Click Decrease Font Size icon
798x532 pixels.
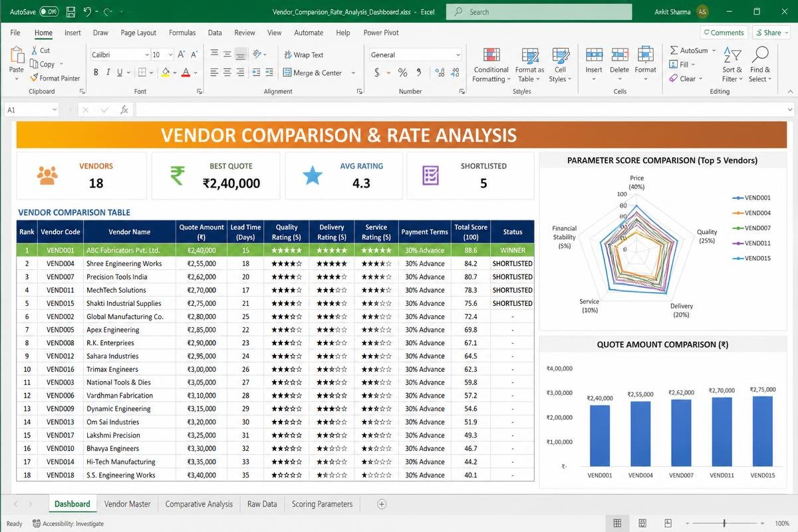195,55
